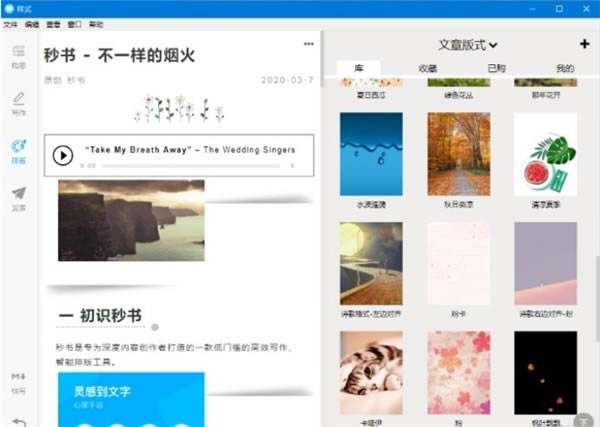Open the 编辑 menu

[32, 23]
